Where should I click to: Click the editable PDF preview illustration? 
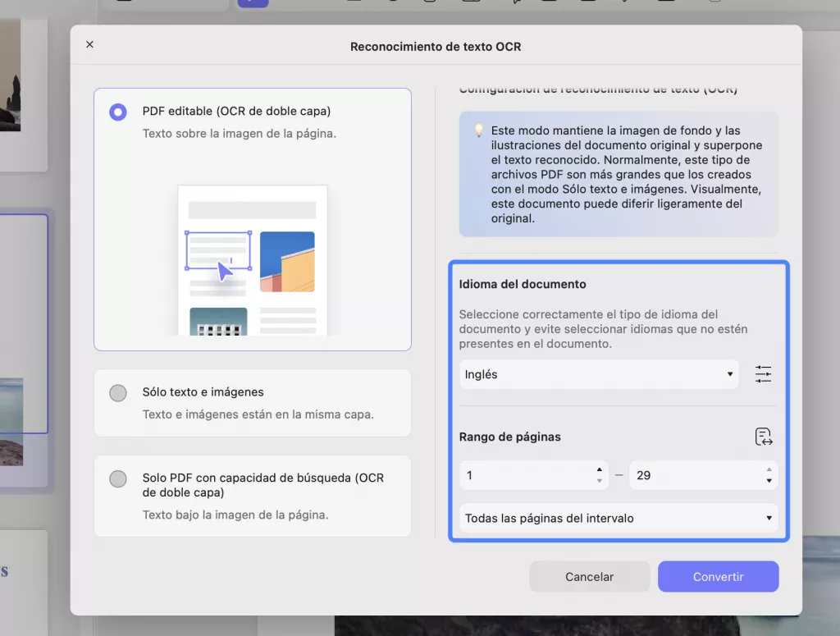click(x=253, y=260)
